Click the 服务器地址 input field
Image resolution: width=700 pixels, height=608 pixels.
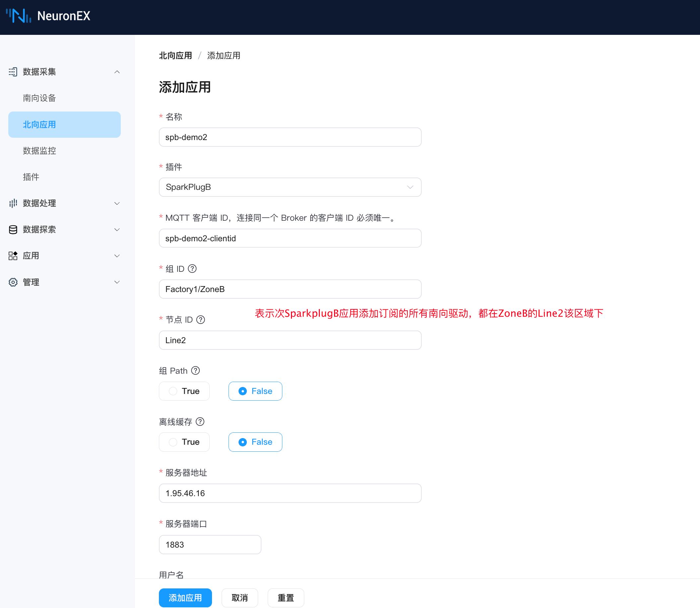[x=290, y=493]
